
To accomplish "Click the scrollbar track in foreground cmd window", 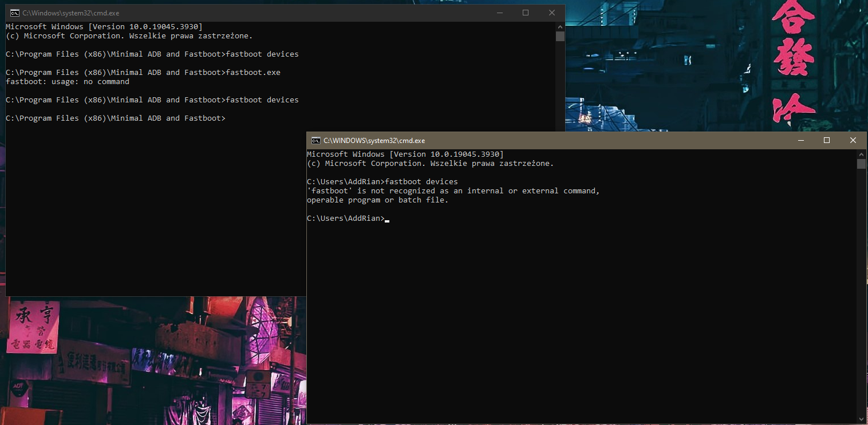I will coord(861,286).
